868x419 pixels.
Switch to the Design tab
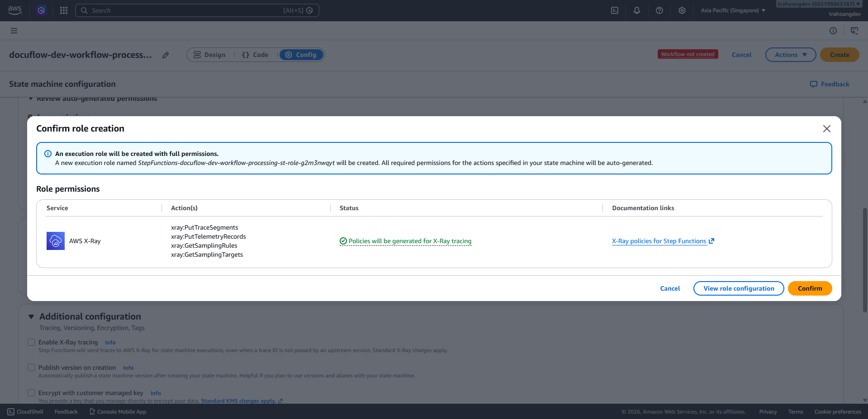coord(209,55)
